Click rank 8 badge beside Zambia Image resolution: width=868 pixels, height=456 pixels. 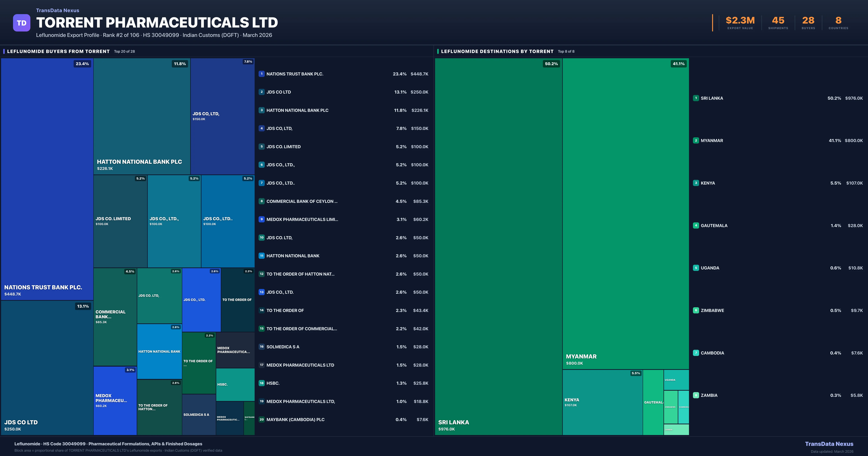(696, 395)
